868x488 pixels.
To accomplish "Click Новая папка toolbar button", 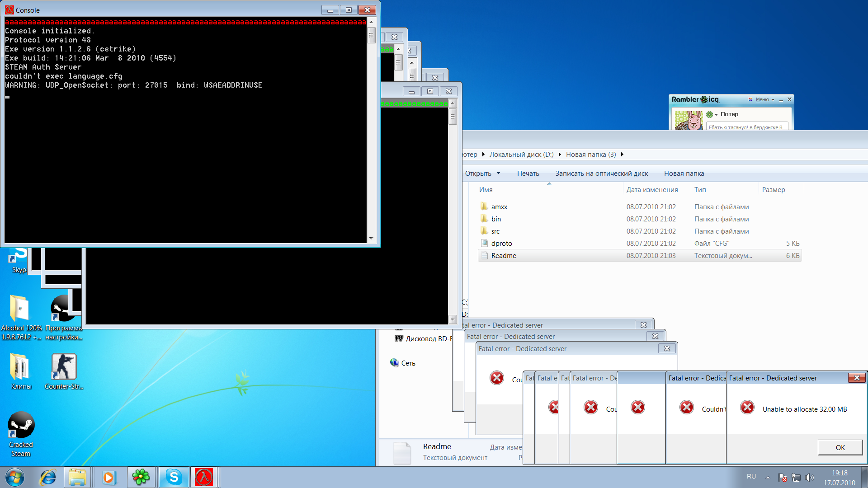I will click(x=684, y=174).
